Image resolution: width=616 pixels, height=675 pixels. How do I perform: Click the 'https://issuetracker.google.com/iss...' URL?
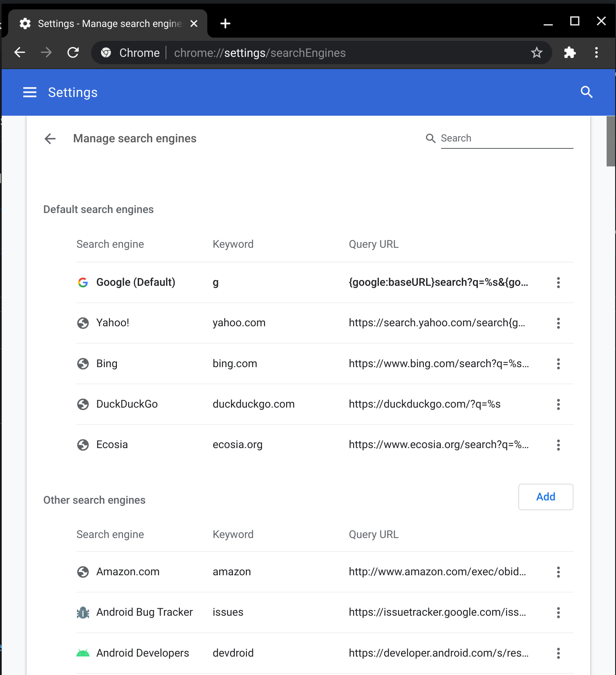point(438,612)
